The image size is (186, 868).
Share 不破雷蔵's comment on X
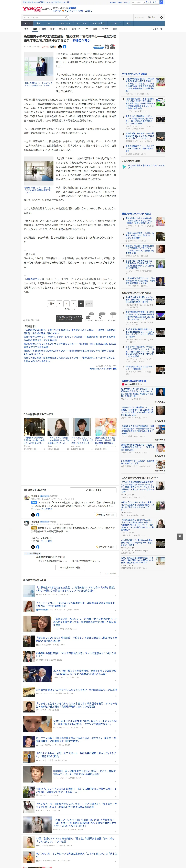click(x=33, y=547)
